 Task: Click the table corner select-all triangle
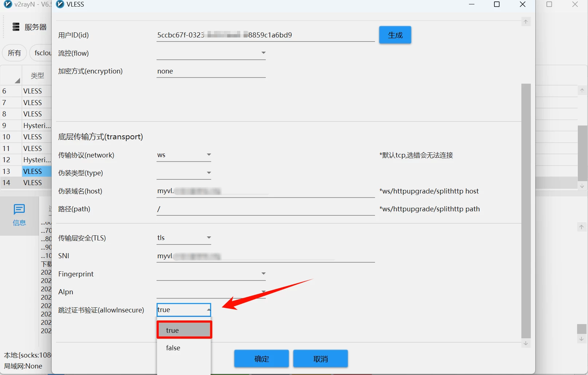point(17,80)
